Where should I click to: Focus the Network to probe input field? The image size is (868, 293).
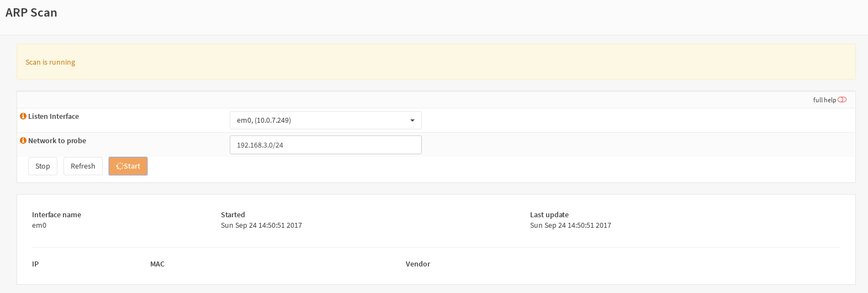tap(326, 145)
